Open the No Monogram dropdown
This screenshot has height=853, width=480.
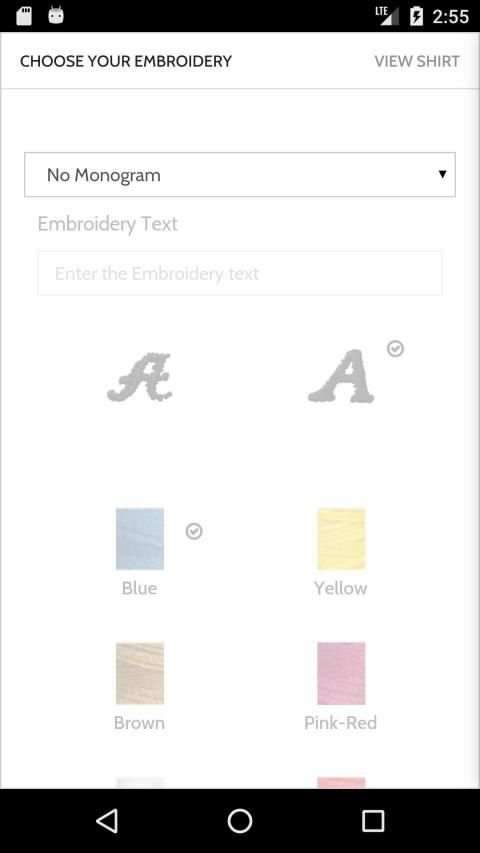click(x=240, y=175)
